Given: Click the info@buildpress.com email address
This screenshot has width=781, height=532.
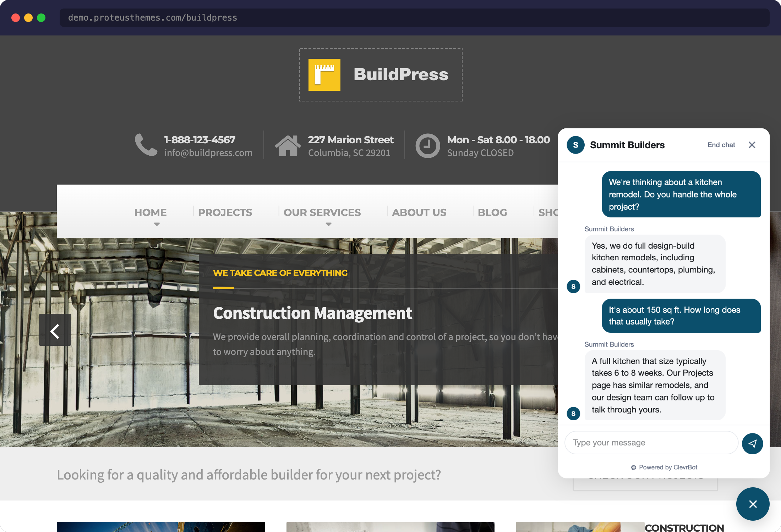Looking at the screenshot, I should 208,153.
